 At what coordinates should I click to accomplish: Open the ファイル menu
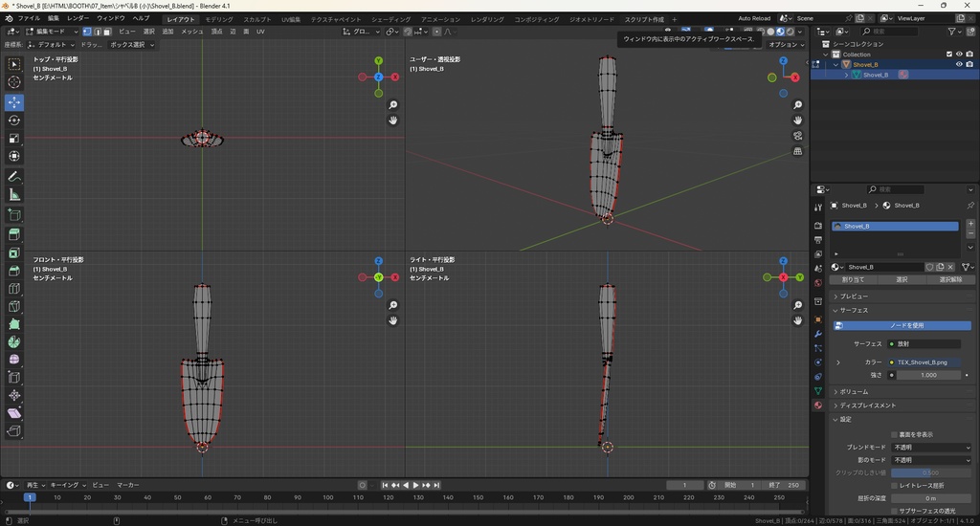[29, 19]
